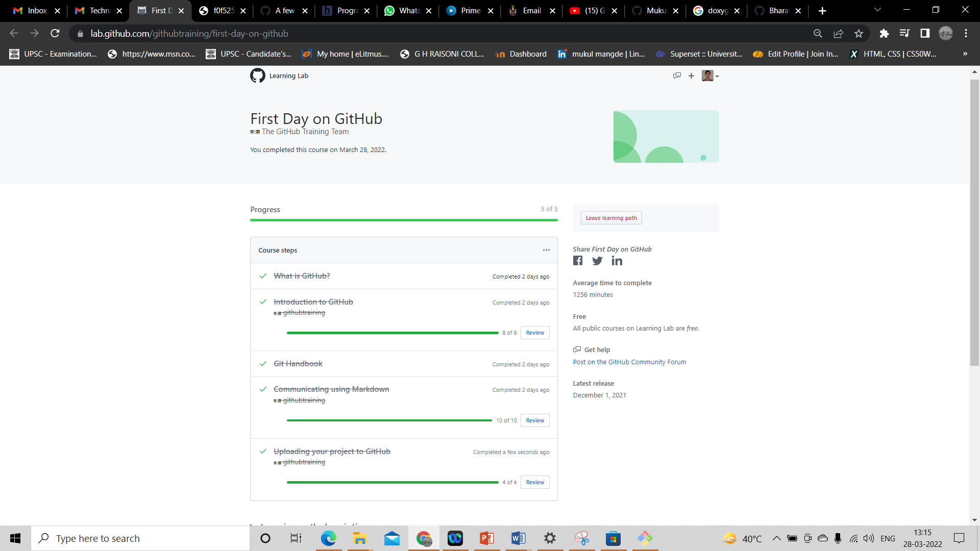Screen dimensions: 980x551
Task: Open the mukul mangde LinkedIn bookmark
Action: [601, 54]
